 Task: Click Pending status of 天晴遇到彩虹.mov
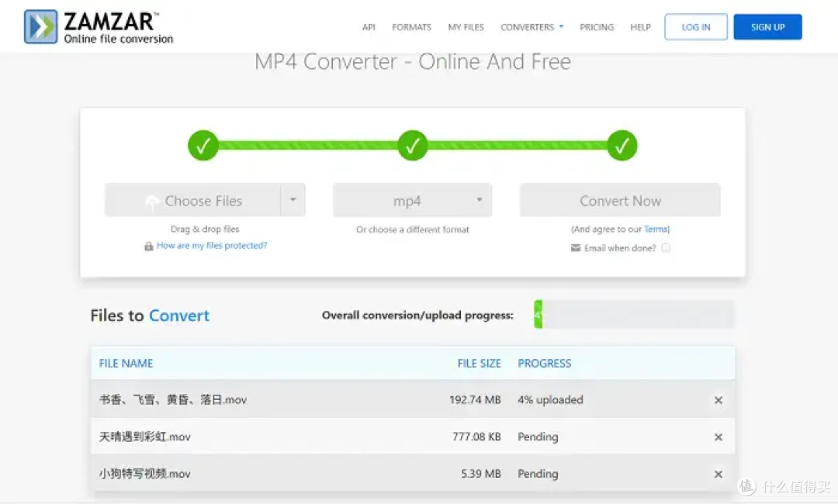(538, 437)
